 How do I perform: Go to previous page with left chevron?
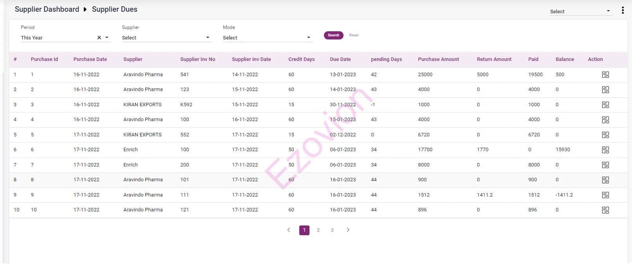tap(289, 230)
